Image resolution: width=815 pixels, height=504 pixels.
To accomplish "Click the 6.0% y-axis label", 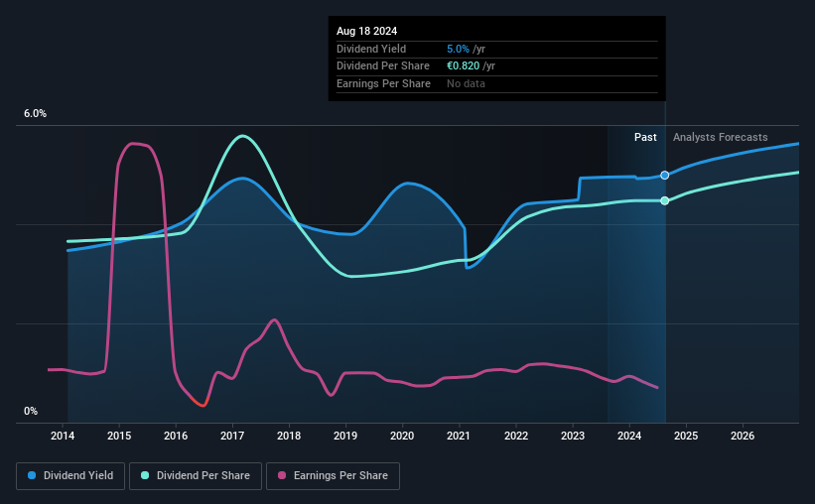I will [x=36, y=114].
